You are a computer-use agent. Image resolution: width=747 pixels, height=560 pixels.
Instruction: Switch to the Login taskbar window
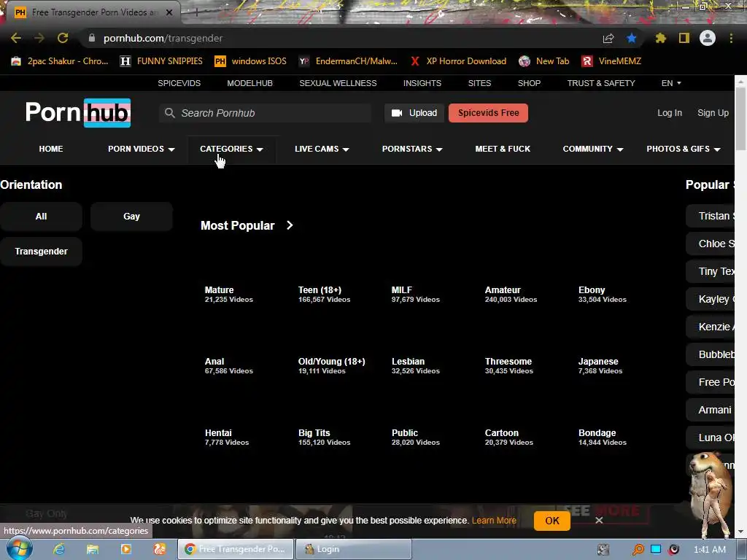point(354,549)
